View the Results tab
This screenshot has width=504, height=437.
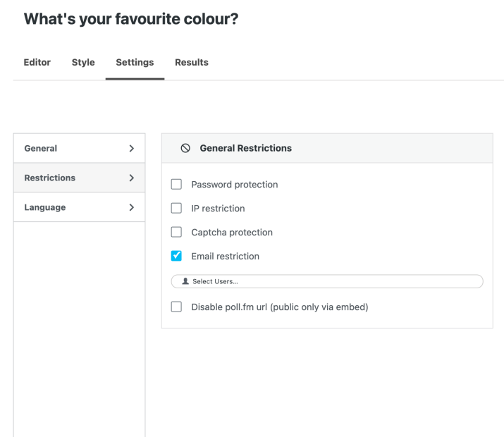[192, 62]
